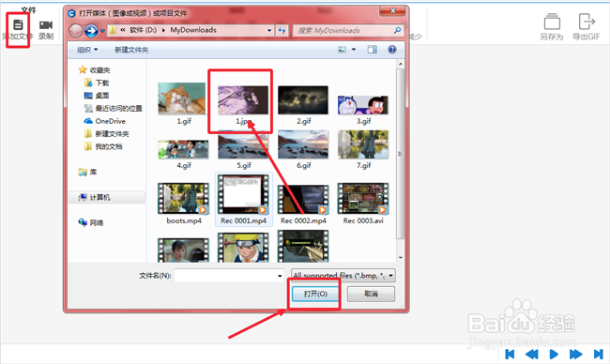
Task: Expand the file name dropdown arrow
Action: point(280,276)
